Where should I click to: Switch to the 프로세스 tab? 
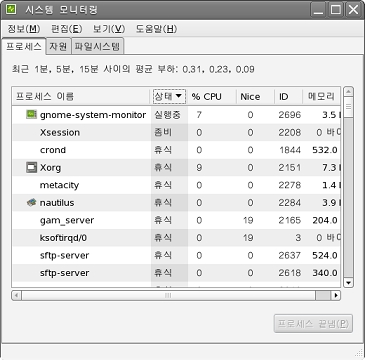click(x=24, y=46)
